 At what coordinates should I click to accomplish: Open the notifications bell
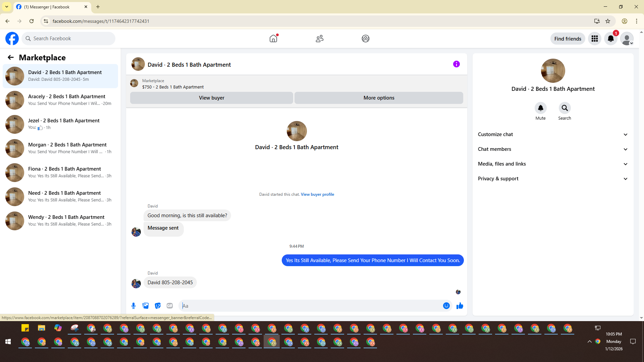[x=611, y=39]
